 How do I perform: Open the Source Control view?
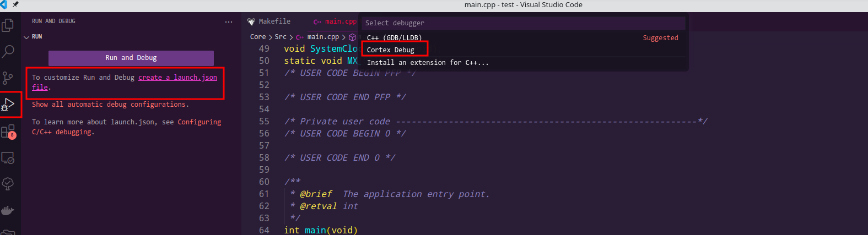[x=8, y=78]
